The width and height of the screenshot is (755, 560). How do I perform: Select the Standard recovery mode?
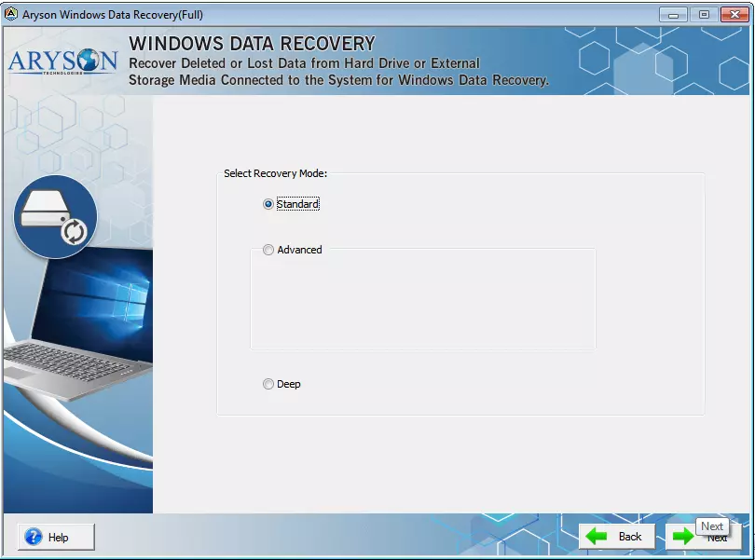click(x=268, y=203)
